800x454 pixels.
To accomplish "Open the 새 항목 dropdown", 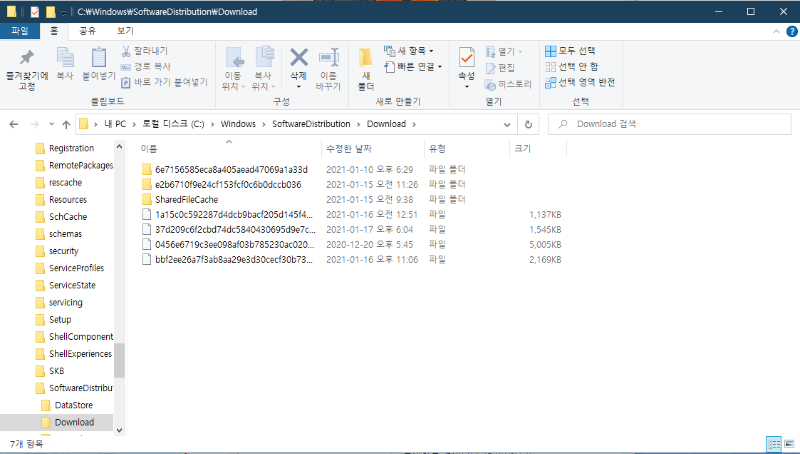I will 415,51.
